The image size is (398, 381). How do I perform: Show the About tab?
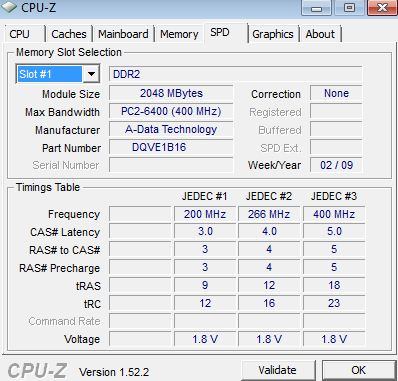pos(320,34)
